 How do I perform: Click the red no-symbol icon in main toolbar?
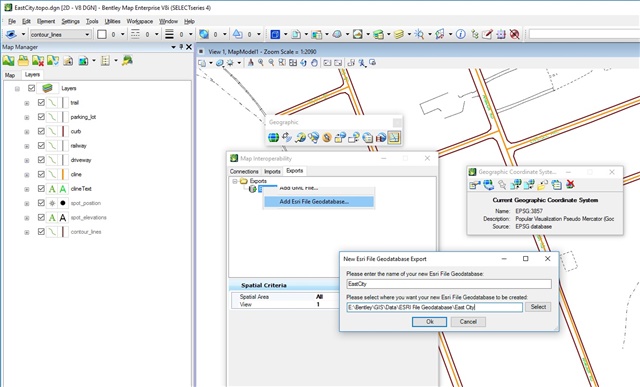click(515, 34)
